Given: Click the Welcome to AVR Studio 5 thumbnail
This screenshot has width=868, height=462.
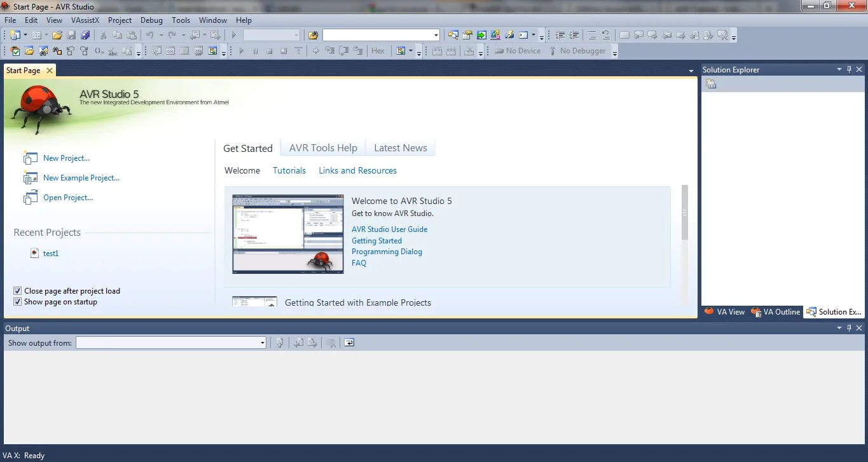Looking at the screenshot, I should point(288,234).
